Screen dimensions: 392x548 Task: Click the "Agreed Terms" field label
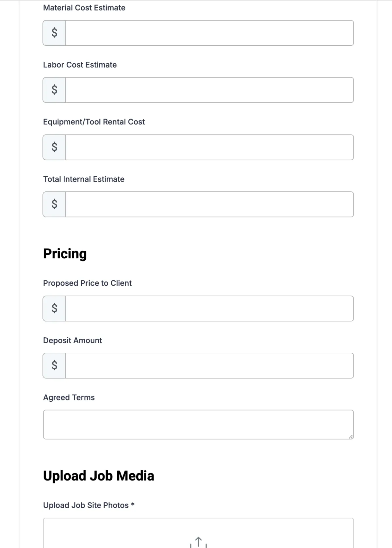[69, 397]
